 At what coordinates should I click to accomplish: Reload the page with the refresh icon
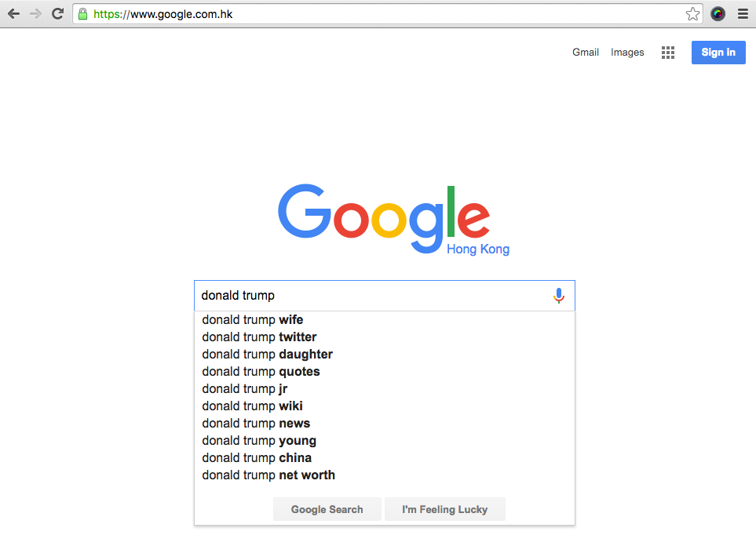(x=58, y=14)
